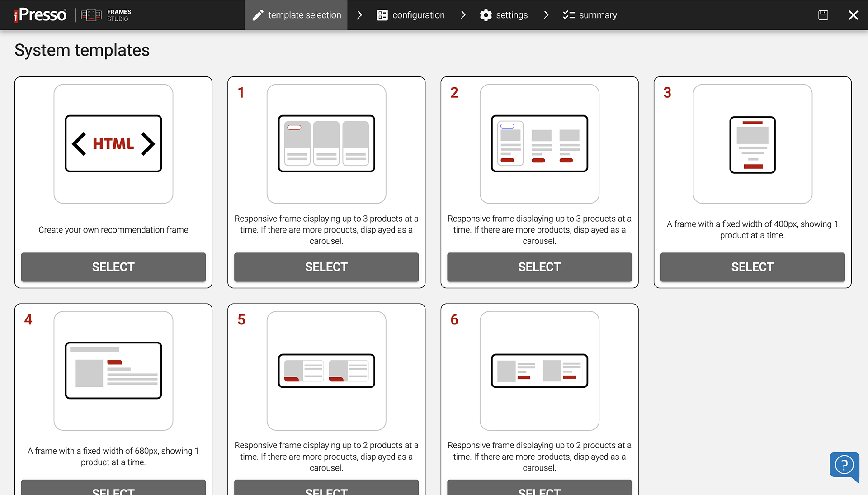Click the pencil icon on the template selection step
The height and width of the screenshot is (495, 868).
(x=258, y=15)
